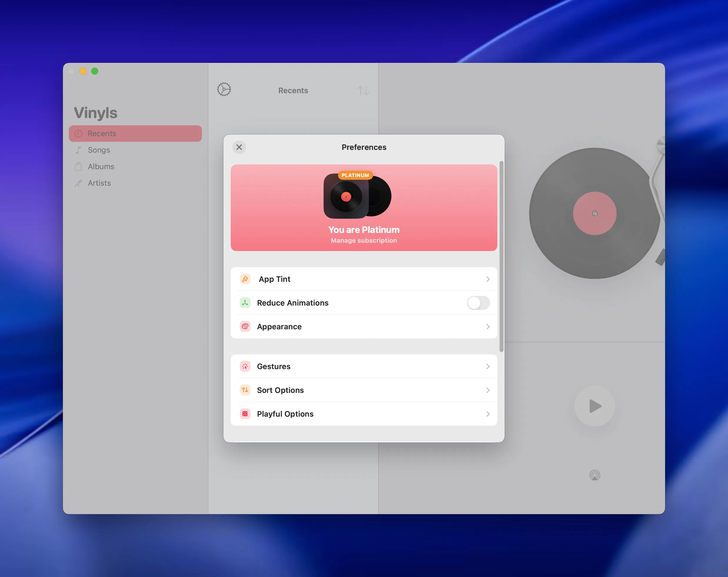Image resolution: width=728 pixels, height=577 pixels.
Task: Click the Playful Options dice icon
Action: [245, 414]
